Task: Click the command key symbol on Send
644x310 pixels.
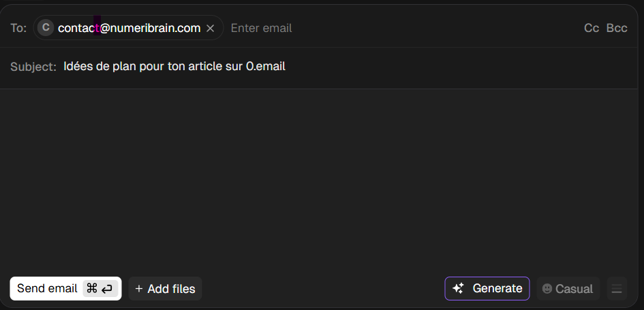Action: tap(91, 289)
